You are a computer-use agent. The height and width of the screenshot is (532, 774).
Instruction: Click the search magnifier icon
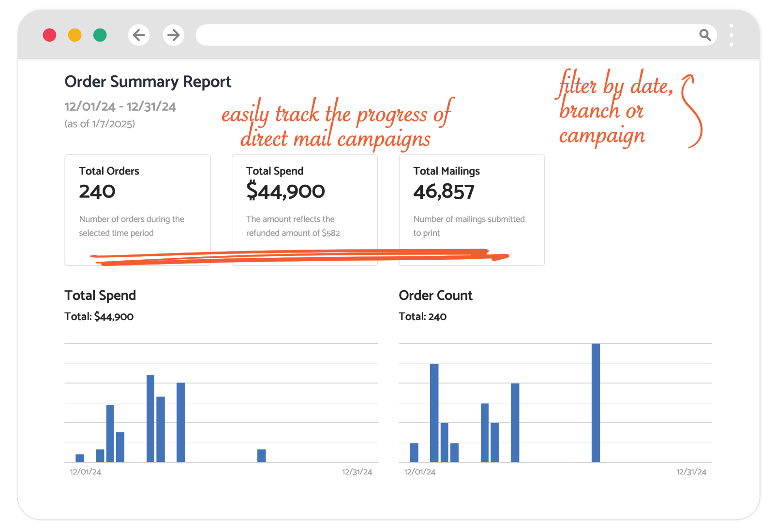tap(705, 35)
